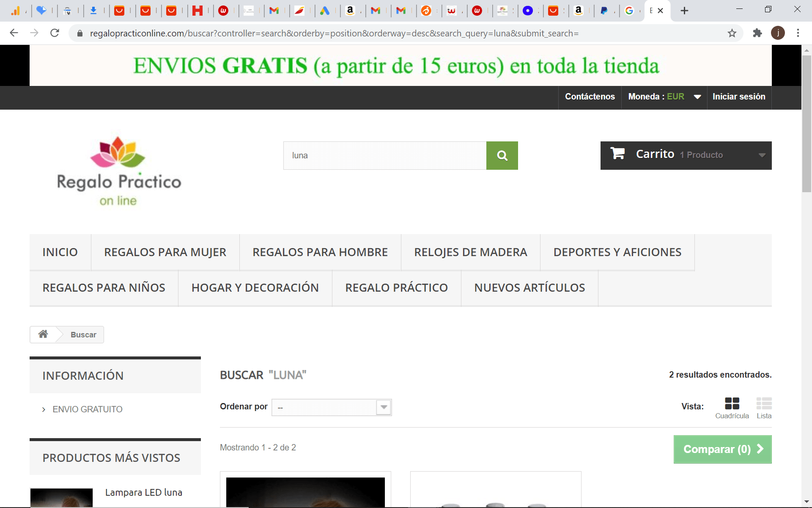
Task: Click the 2 resultados encontrados text
Action: tap(720, 375)
